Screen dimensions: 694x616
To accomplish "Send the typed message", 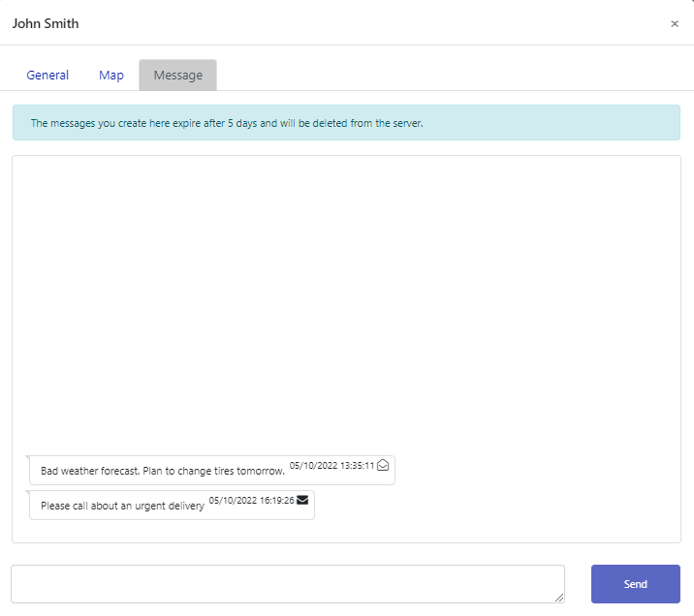I will tap(635, 584).
